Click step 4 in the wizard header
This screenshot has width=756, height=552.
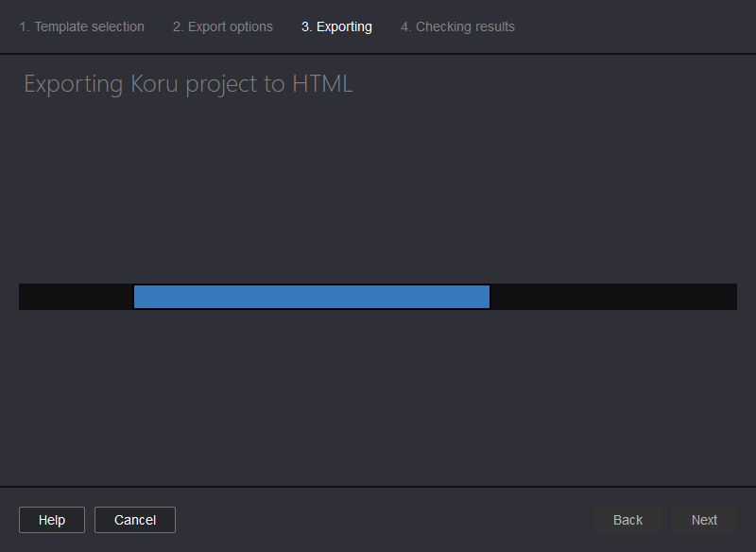[457, 26]
